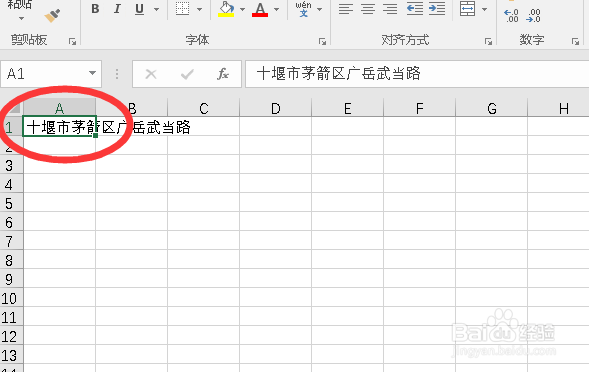Image resolution: width=589 pixels, height=372 pixels.
Task: Select column F header
Action: (420, 108)
